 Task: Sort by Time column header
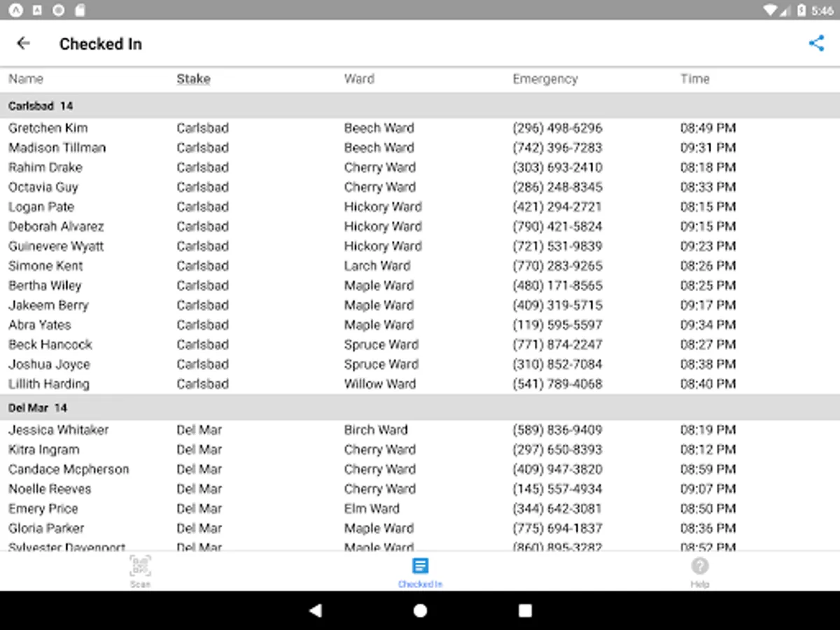(x=695, y=79)
